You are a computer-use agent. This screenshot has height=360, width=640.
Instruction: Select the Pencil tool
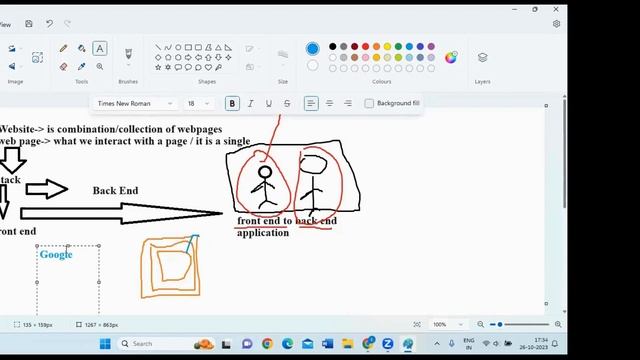click(x=63, y=49)
